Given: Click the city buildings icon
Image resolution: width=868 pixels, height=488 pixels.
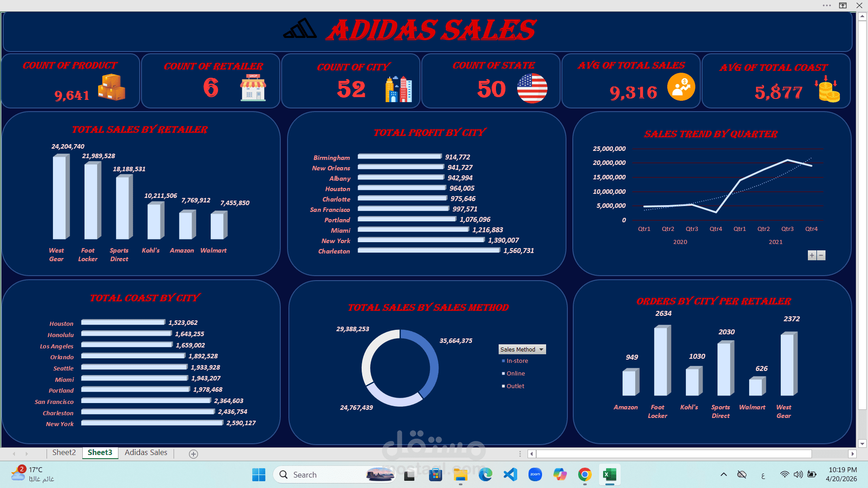Looking at the screenshot, I should coord(398,89).
